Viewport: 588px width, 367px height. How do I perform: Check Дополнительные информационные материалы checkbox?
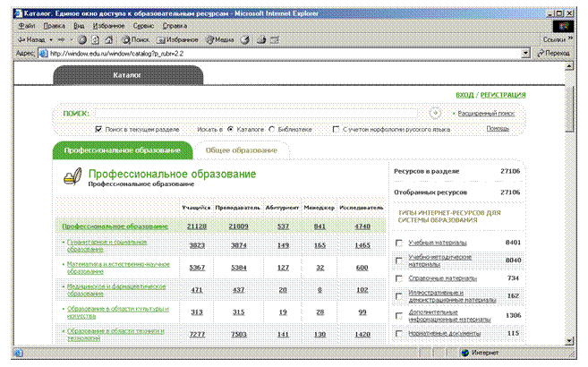pos(399,316)
